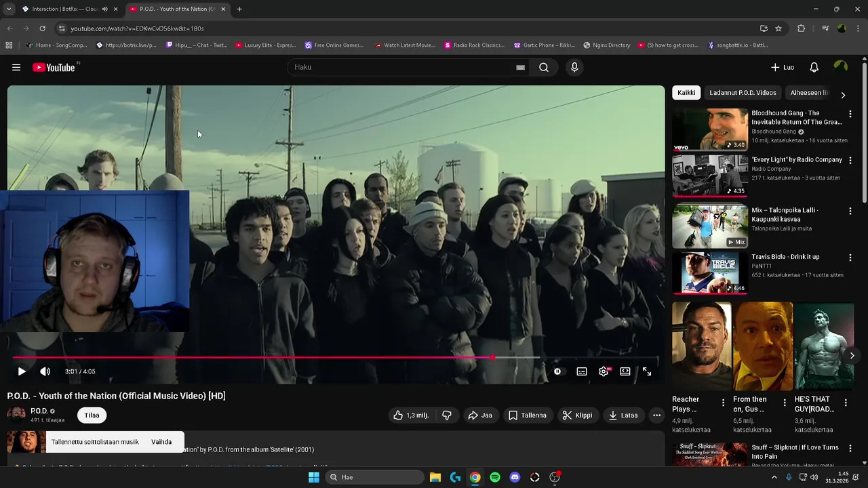
Task: Enter fullscreen mode
Action: click(x=647, y=371)
